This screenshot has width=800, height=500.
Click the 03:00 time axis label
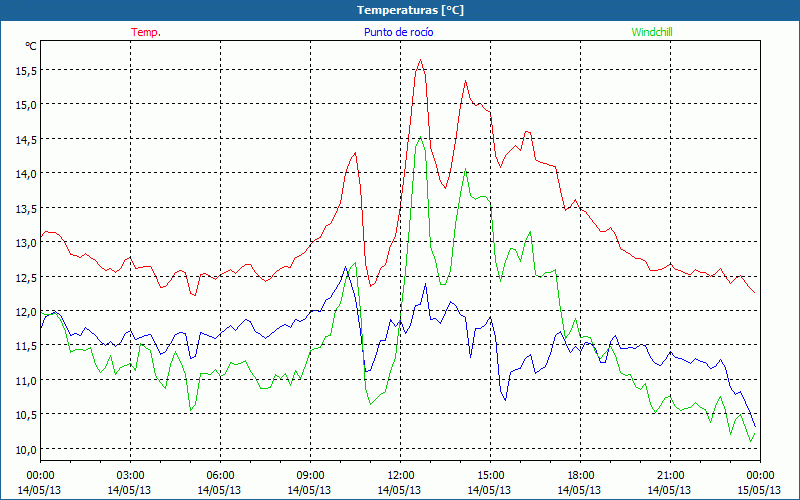(130, 476)
